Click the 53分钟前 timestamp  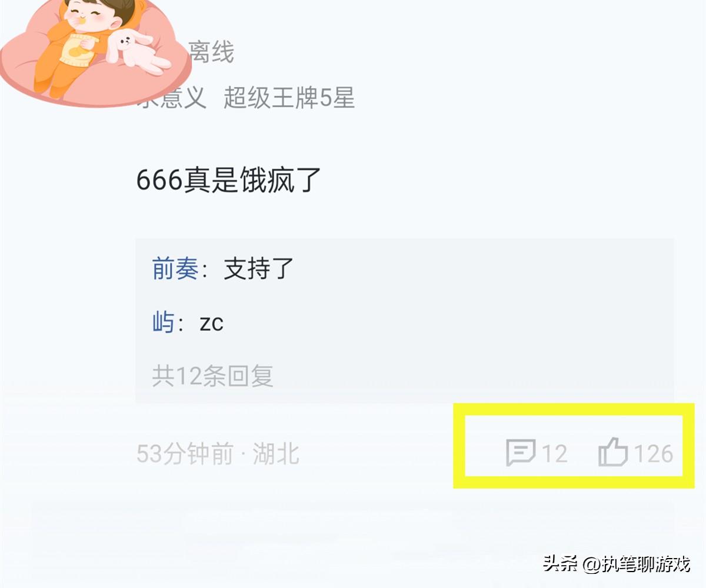tap(185, 454)
